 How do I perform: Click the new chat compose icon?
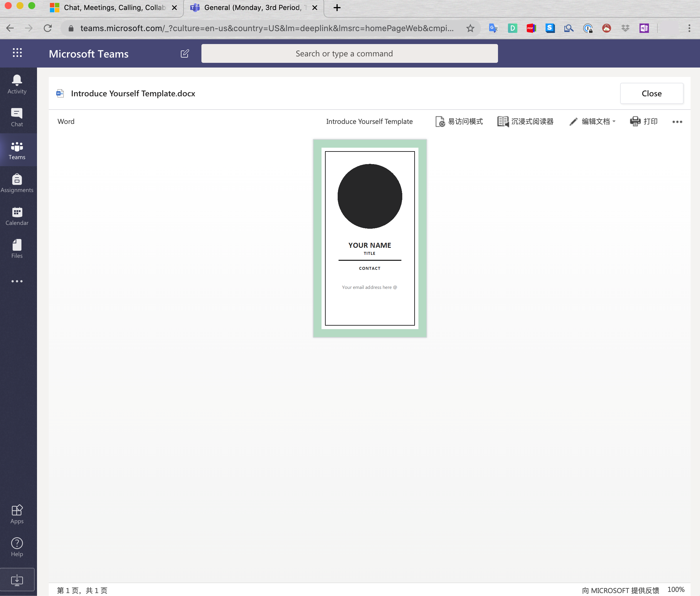pos(185,54)
